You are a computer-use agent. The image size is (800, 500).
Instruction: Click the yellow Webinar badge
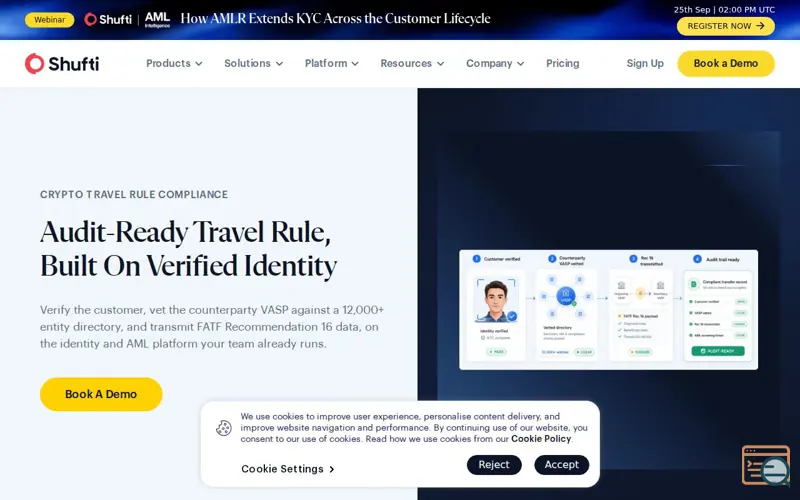click(49, 20)
